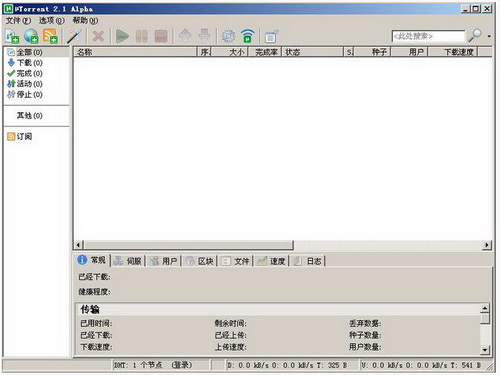Open Preferences via the gear icon
500x375 pixels.
click(228, 36)
